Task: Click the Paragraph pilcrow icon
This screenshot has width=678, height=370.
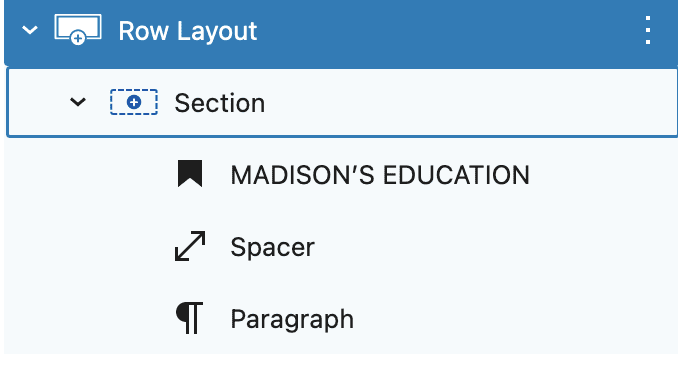Action: (x=189, y=318)
